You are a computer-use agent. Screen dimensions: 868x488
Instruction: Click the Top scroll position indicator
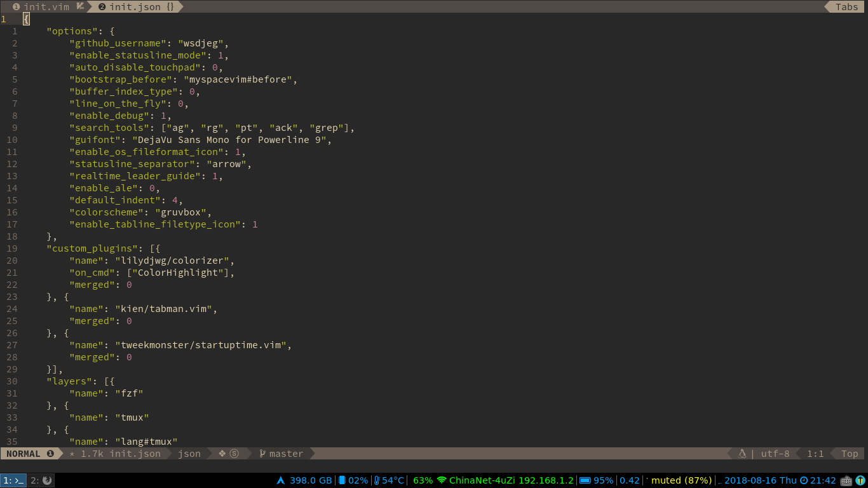pos(850,454)
